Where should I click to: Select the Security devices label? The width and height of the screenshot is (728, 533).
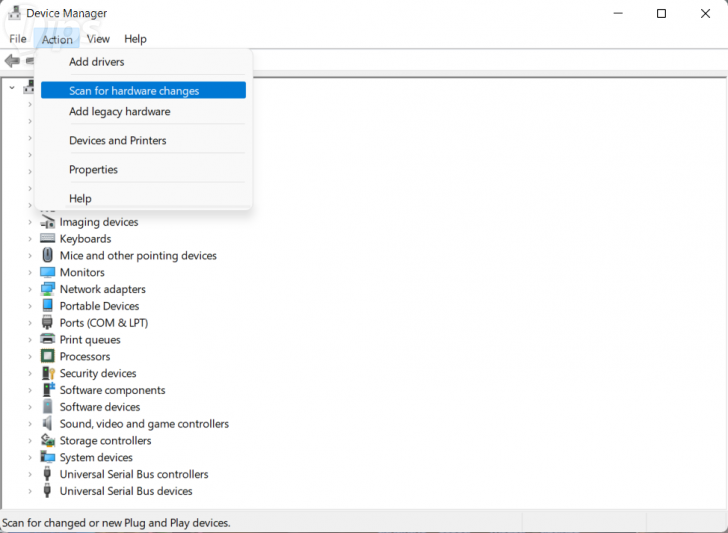[x=98, y=373]
